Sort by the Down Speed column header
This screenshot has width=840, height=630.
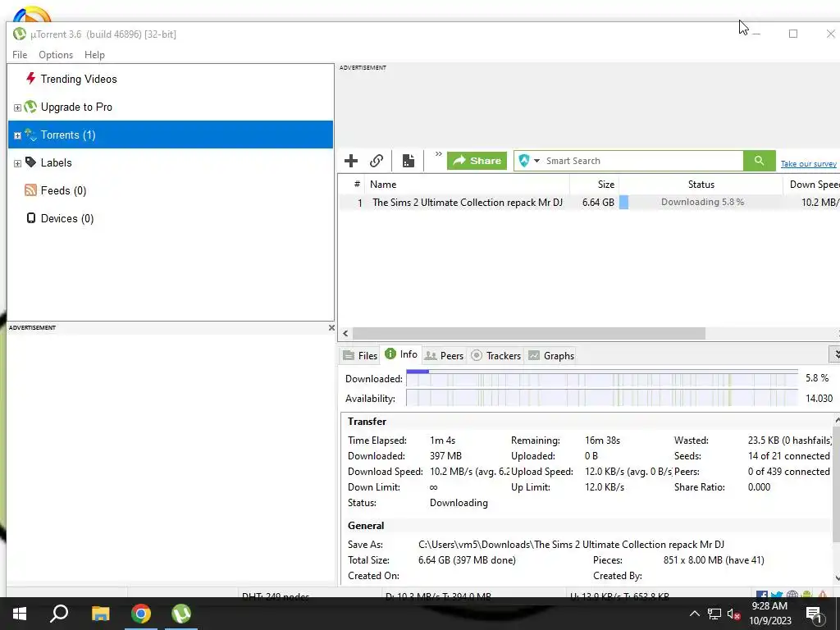[811, 185]
